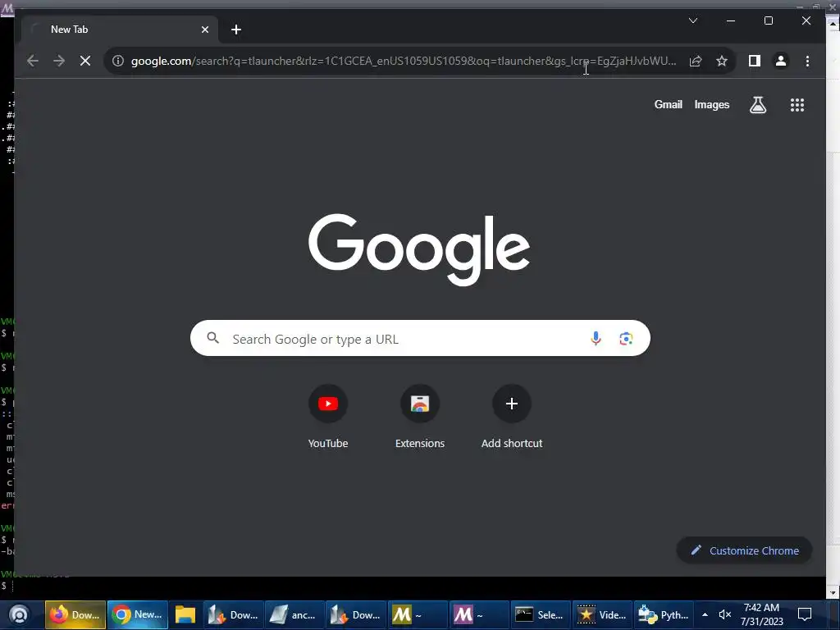840x630 pixels.
Task: Open the yellow M terminal taskbar item
Action: pos(418,615)
